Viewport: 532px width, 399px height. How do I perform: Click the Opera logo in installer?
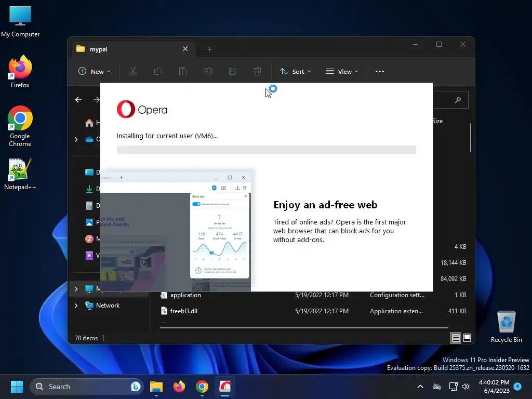click(x=142, y=109)
